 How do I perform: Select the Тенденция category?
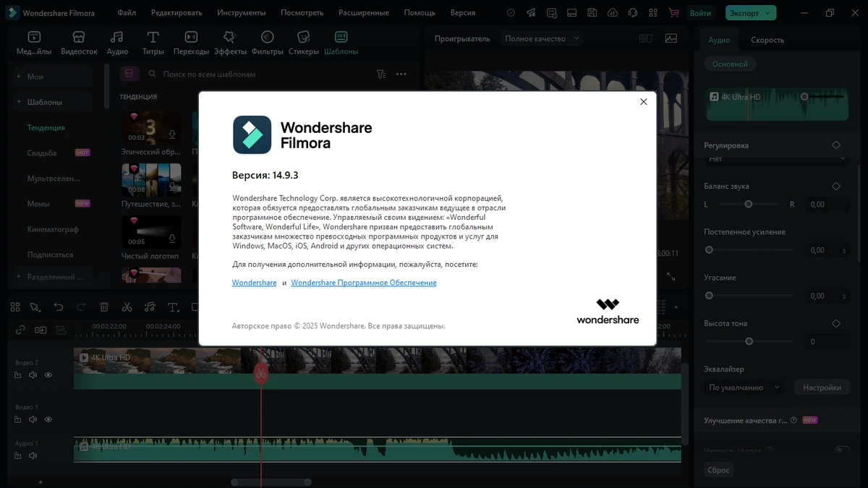[x=46, y=127]
